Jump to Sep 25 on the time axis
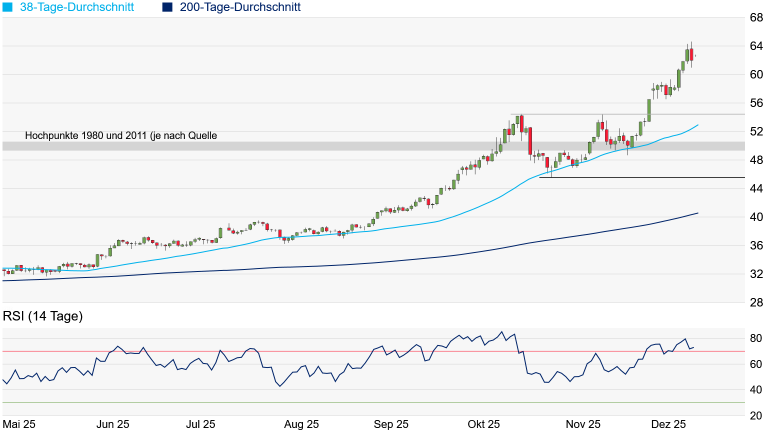 click(391, 424)
